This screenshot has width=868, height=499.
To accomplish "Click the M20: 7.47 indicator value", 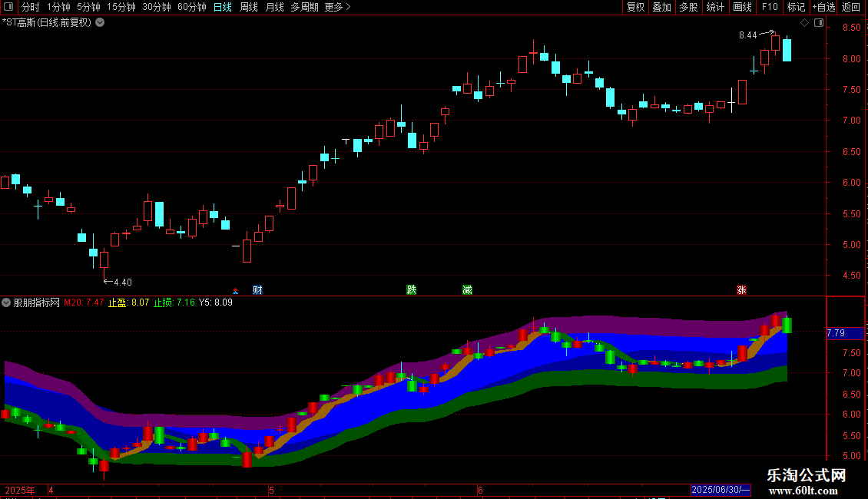I will pos(84,302).
